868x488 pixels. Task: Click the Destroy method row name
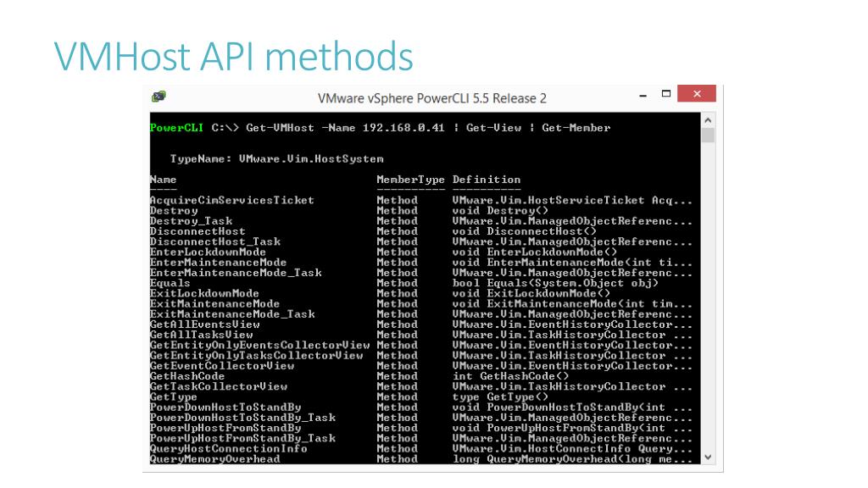174,211
